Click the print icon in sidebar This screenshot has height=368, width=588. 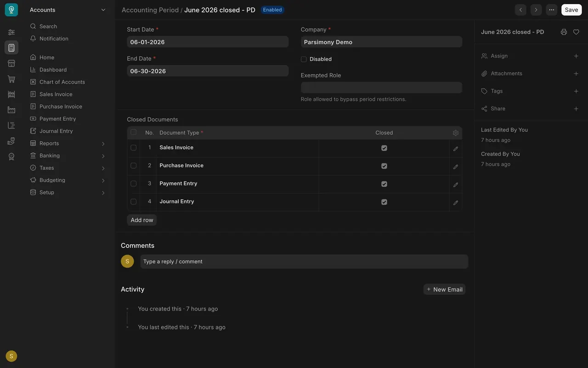point(564,32)
